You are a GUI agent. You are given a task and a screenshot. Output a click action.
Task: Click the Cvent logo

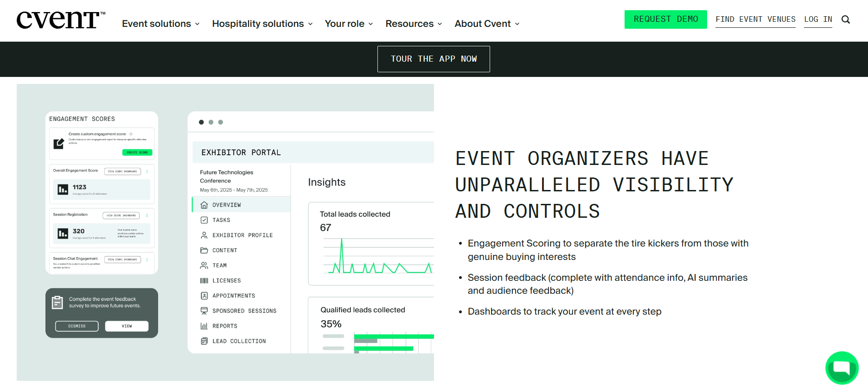click(61, 20)
